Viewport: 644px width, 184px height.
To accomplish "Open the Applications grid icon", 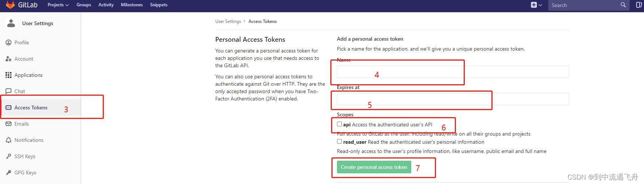I will coord(8,75).
